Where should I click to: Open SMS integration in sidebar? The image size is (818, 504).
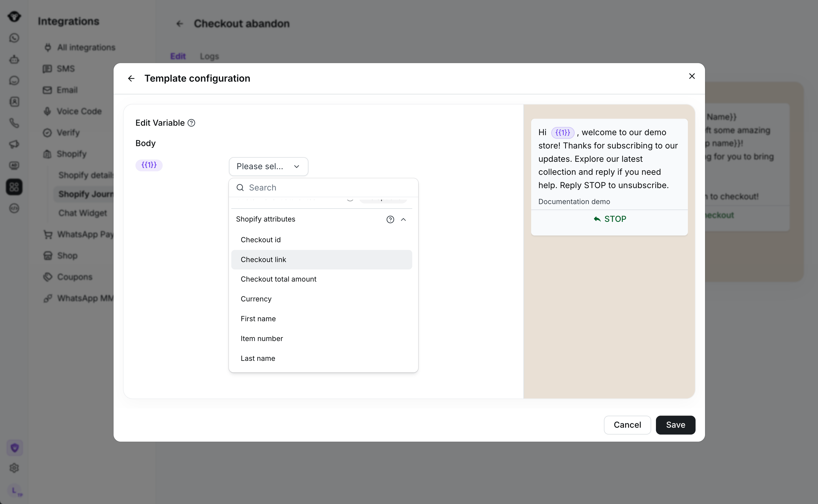(59, 69)
